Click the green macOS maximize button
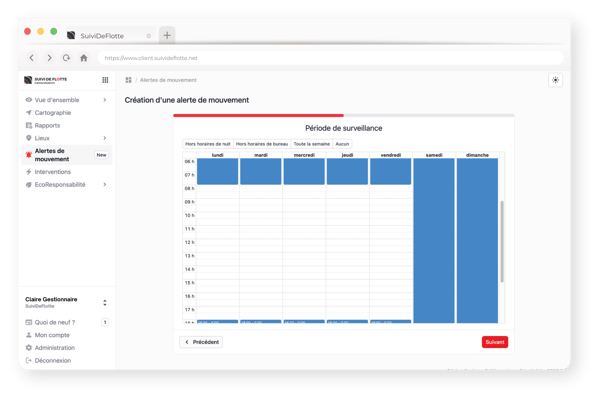This screenshot has width=600, height=399. 54,31
